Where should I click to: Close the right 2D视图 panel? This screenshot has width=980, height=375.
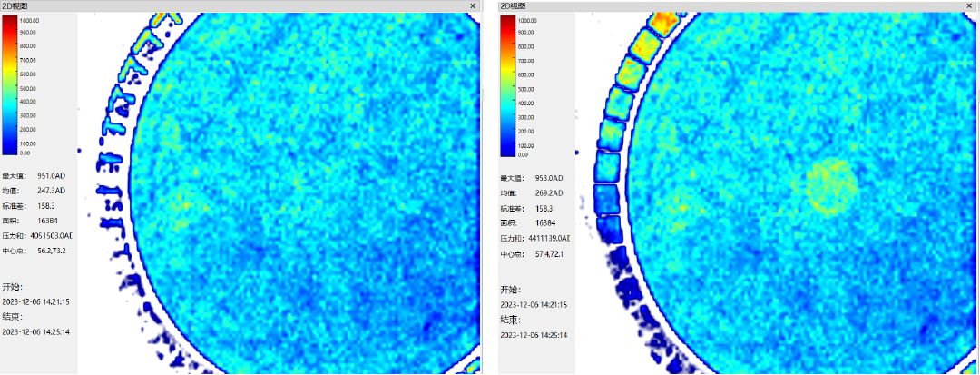coord(971,5)
